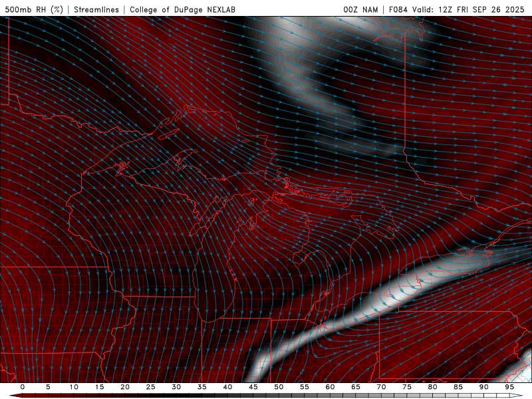This screenshot has width=532, height=399.
Task: Click the "15" color scale label
Action: (x=99, y=387)
